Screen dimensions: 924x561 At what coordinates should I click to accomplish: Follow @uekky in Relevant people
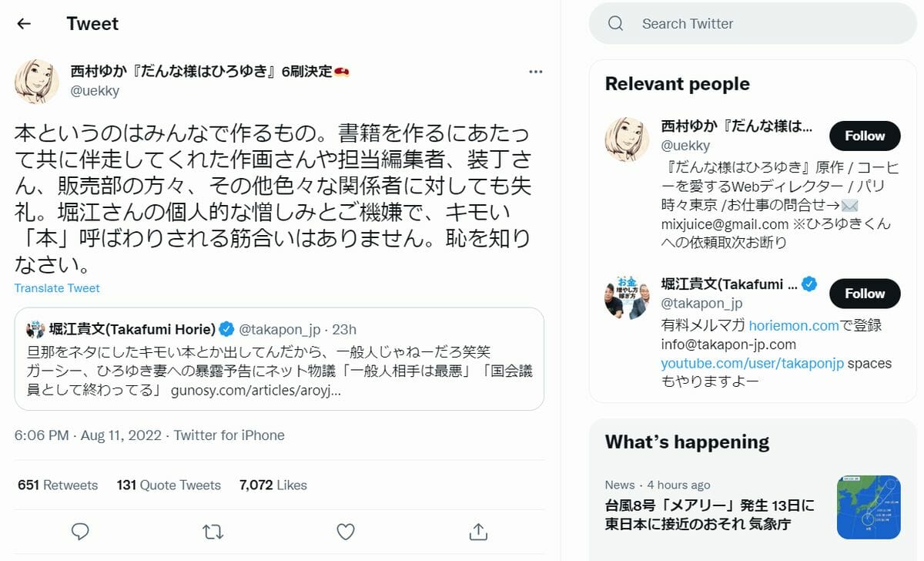(x=864, y=136)
